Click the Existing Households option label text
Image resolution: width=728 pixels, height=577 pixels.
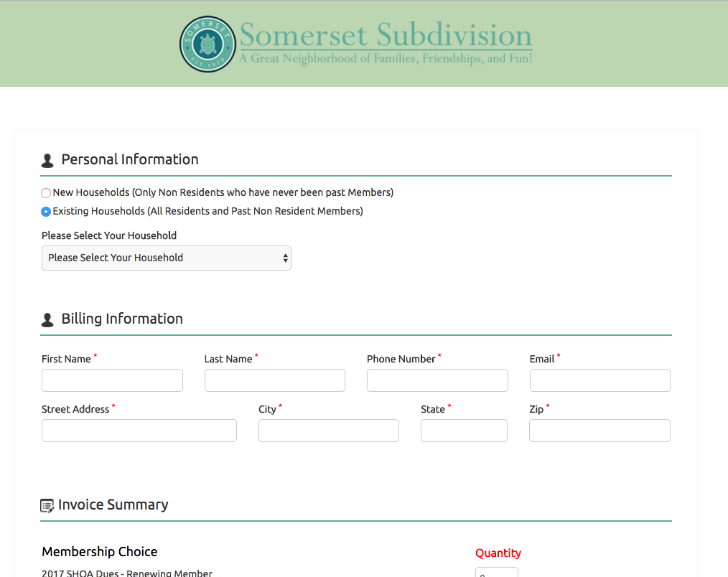point(208,211)
